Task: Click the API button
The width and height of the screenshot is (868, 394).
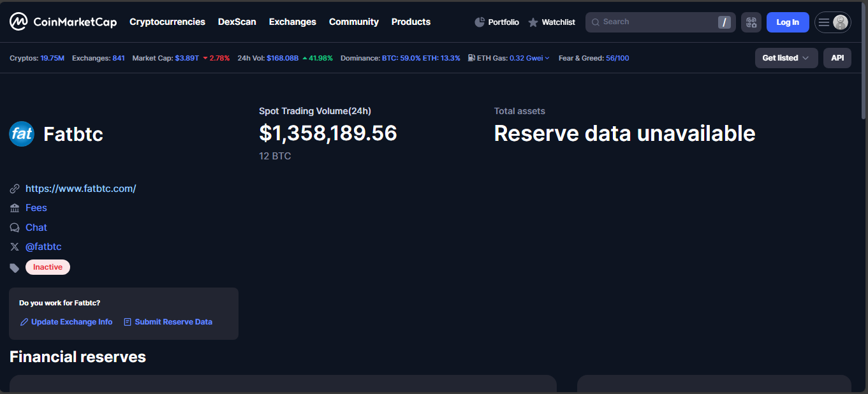Action: (x=837, y=58)
